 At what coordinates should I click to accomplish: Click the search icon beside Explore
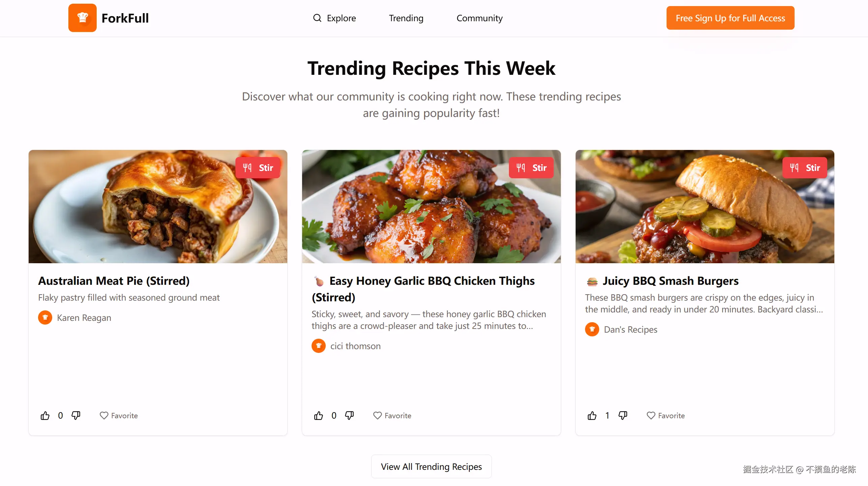pos(317,18)
